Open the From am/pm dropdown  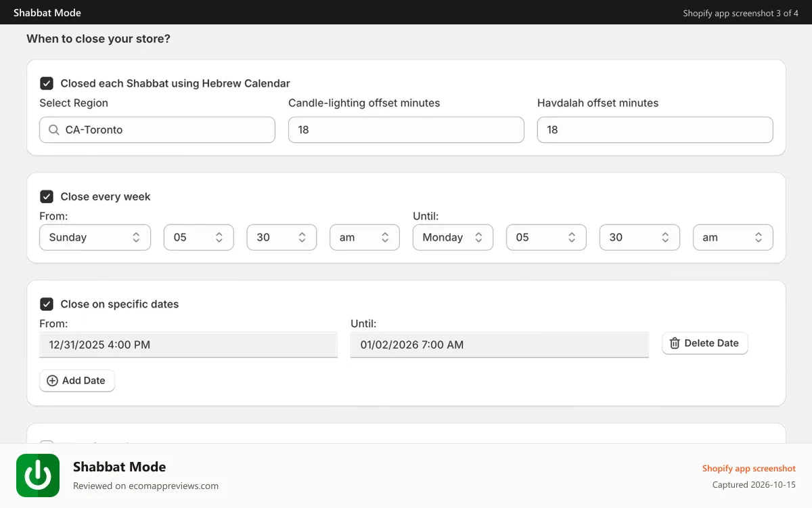pos(365,237)
